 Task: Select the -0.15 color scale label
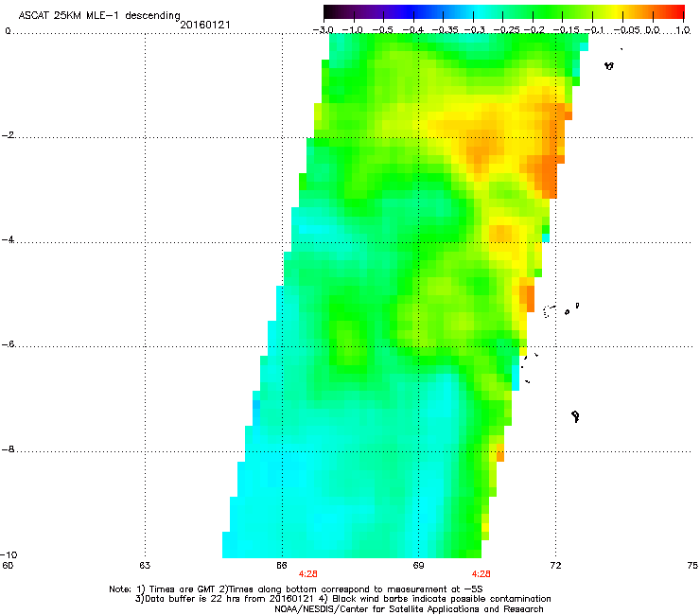coord(566,30)
